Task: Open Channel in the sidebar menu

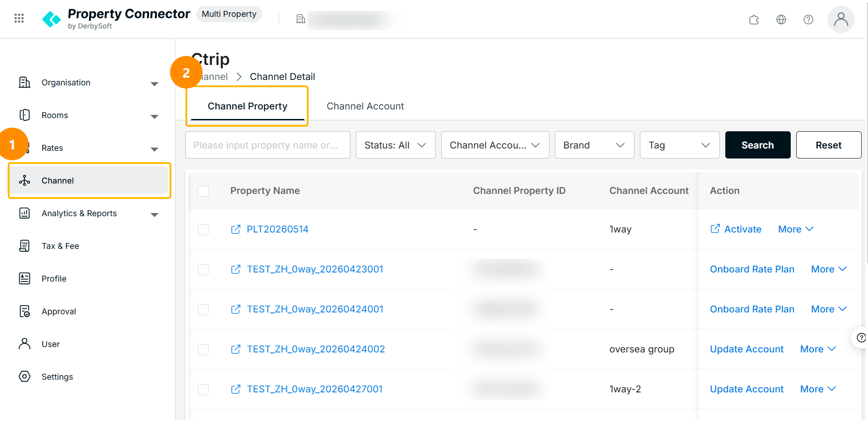Action: coord(90,180)
